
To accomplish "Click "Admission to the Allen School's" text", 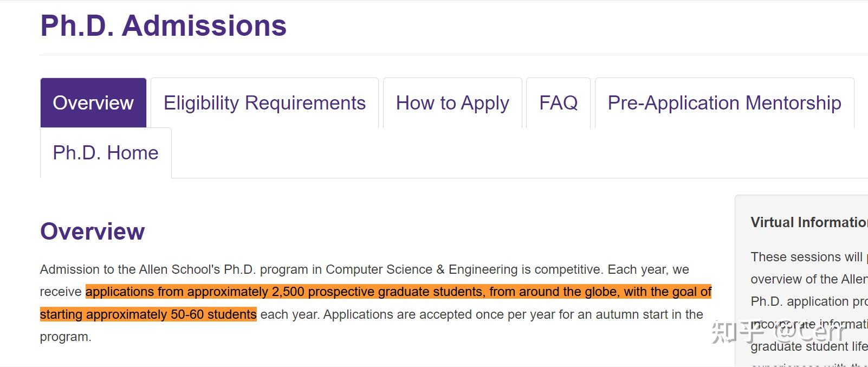I will (130, 269).
